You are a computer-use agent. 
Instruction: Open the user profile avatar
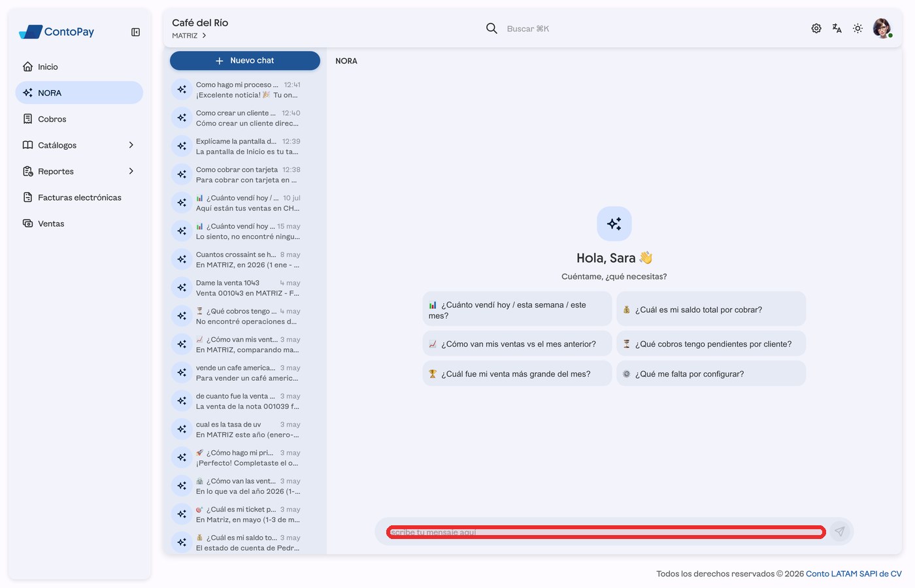tap(882, 29)
